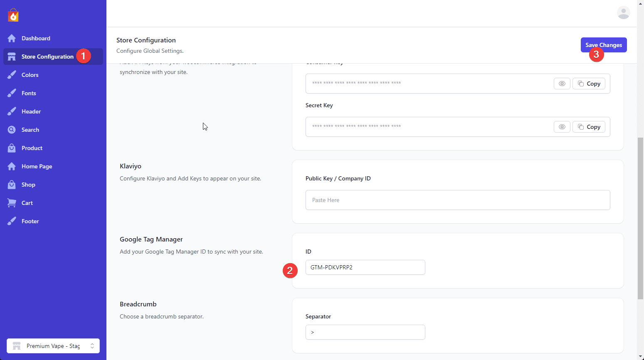Click 'Choose a breadcrumb separator.' description
Image resolution: width=644 pixels, height=360 pixels.
[x=162, y=316]
